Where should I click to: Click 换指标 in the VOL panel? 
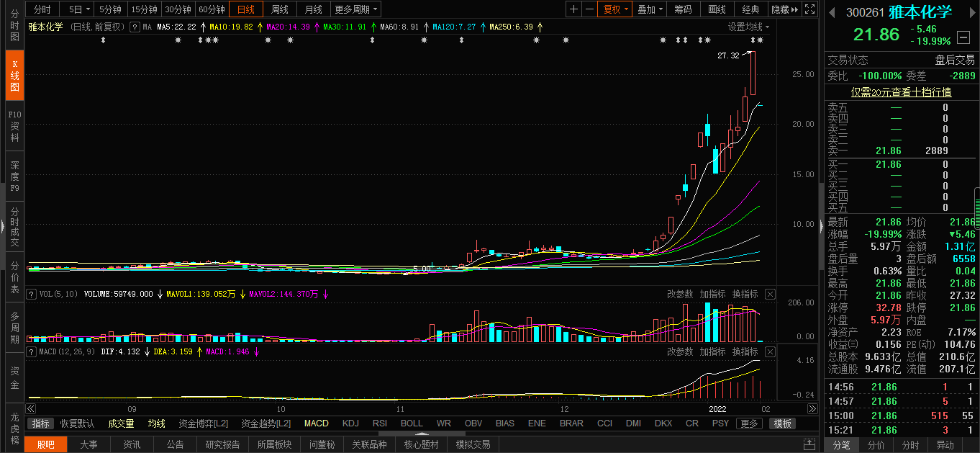[x=745, y=294]
